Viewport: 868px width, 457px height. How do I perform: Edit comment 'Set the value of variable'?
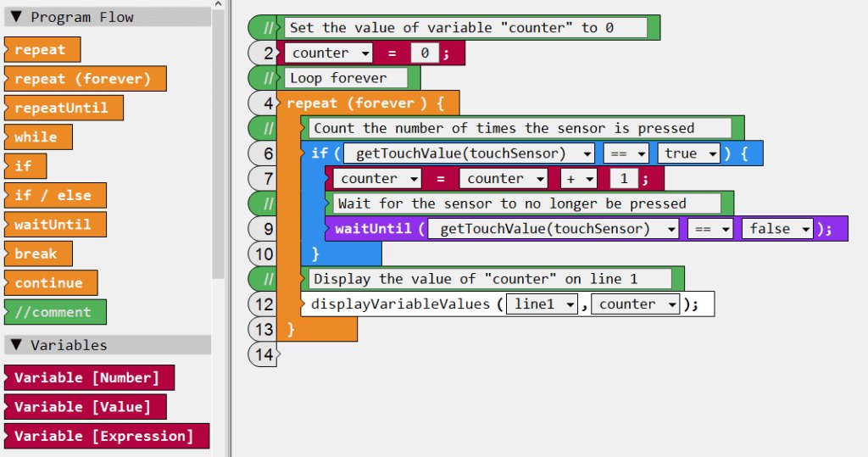click(465, 28)
